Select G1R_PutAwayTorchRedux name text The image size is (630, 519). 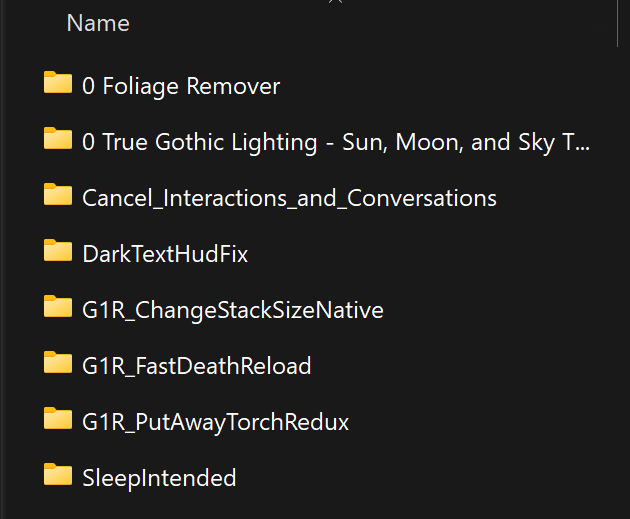(215, 423)
